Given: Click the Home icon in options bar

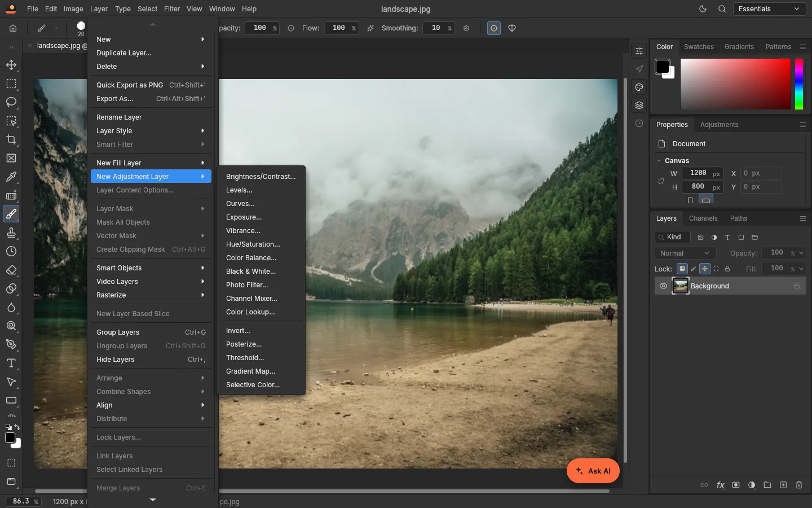Looking at the screenshot, I should pos(13,28).
